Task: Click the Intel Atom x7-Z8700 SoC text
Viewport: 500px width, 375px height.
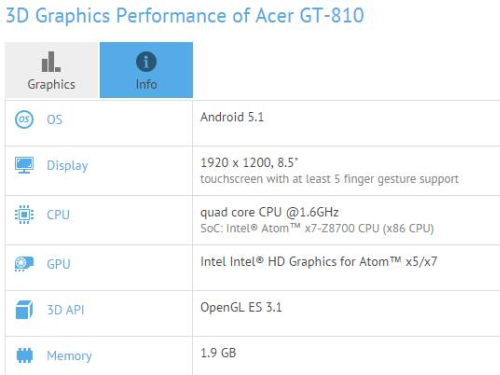Action: click(x=317, y=228)
